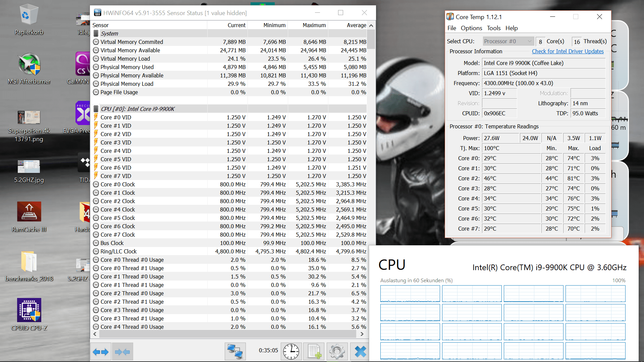Follow Check for Intel Driver Updates link

[568, 51]
